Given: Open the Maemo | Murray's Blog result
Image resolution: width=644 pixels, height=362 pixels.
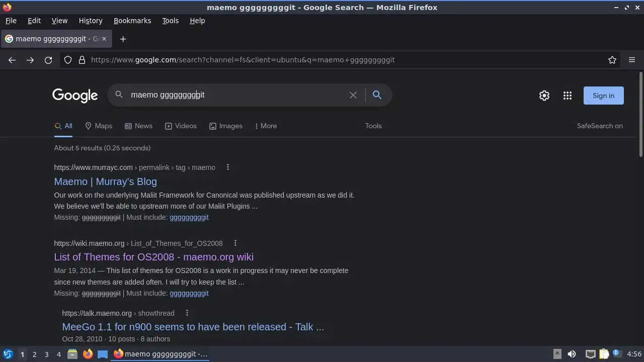Looking at the screenshot, I should click(x=106, y=182).
